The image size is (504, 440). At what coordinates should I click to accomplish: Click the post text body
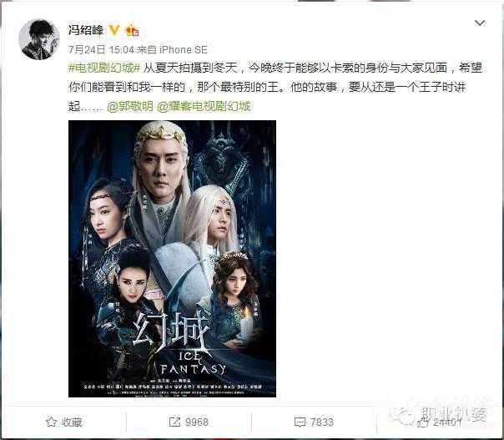click(x=275, y=87)
